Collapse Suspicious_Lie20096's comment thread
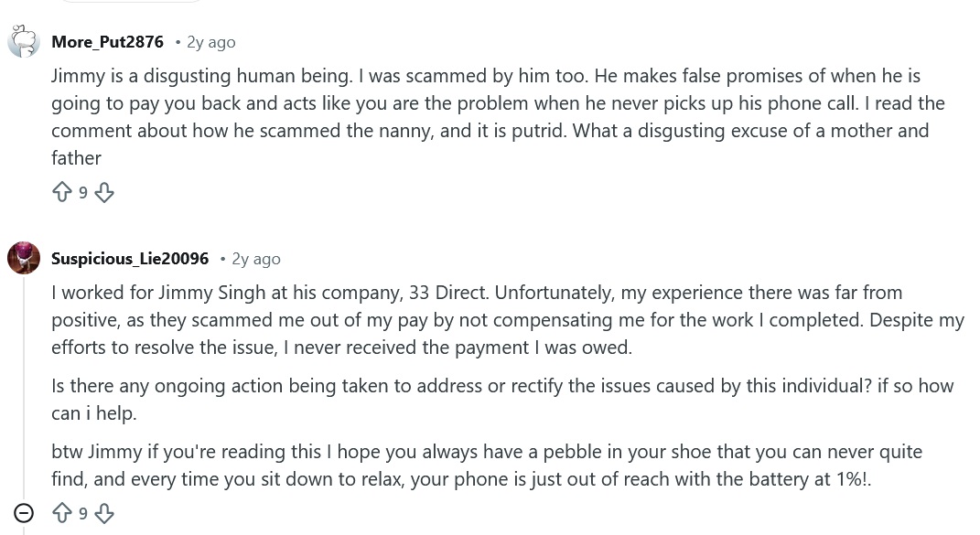 [x=24, y=513]
